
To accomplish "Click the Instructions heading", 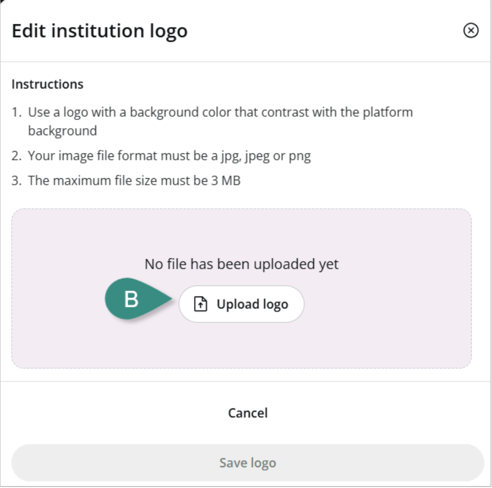I will click(47, 84).
